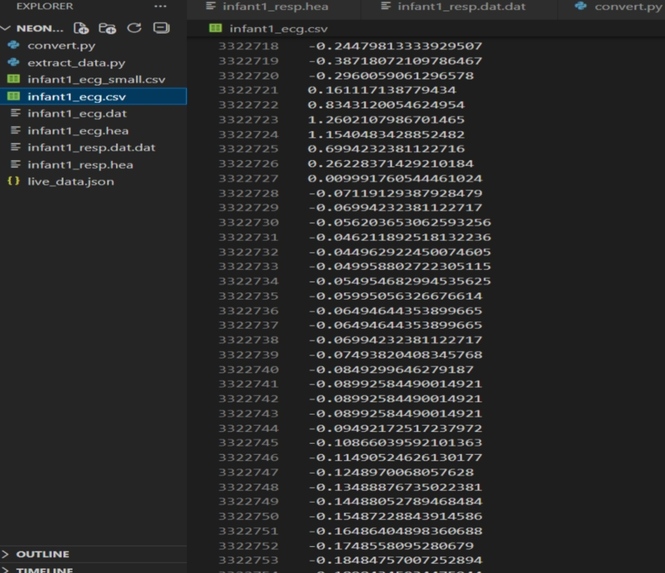The image size is (665, 573).
Task: Switch to the infant1_resp.dat.dat tab
Action: (x=461, y=7)
